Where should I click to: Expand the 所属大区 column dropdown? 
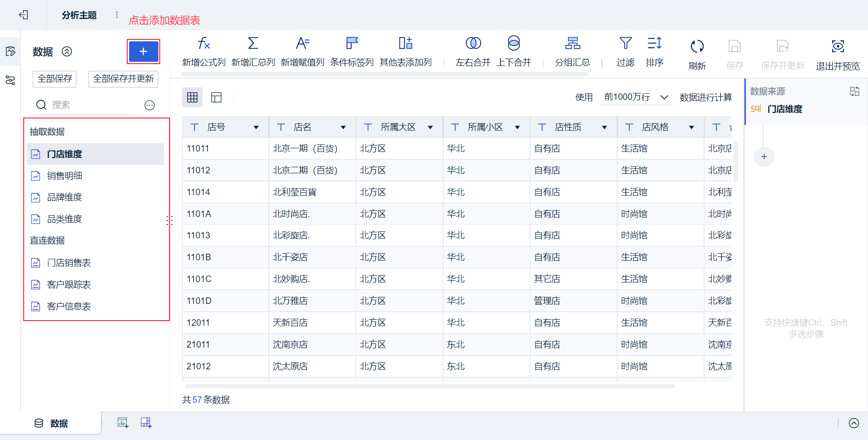click(x=430, y=127)
